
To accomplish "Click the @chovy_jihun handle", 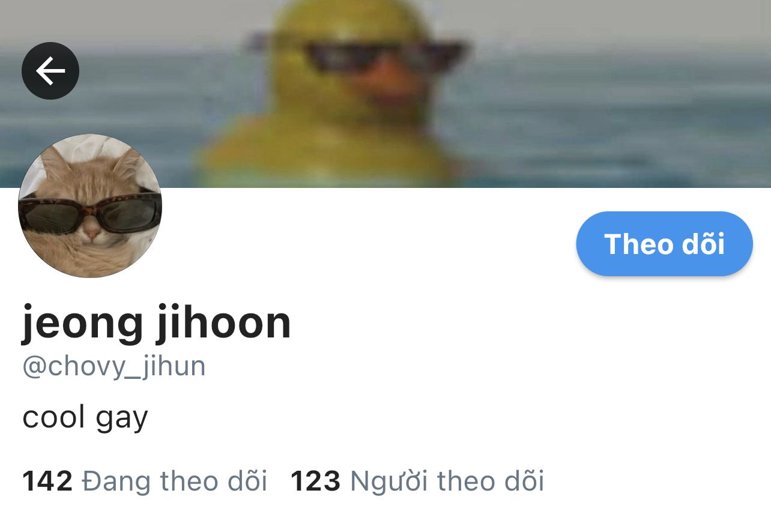I will point(114,366).
